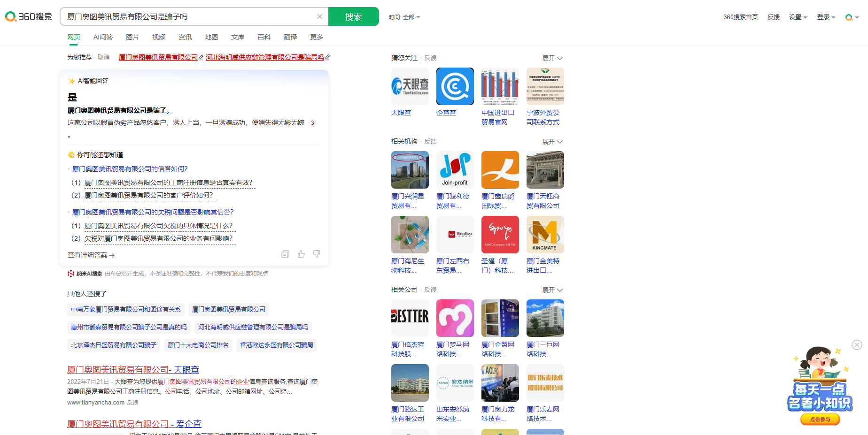Copy the AI answer with the copy icon
The width and height of the screenshot is (868, 435).
[x=285, y=254]
